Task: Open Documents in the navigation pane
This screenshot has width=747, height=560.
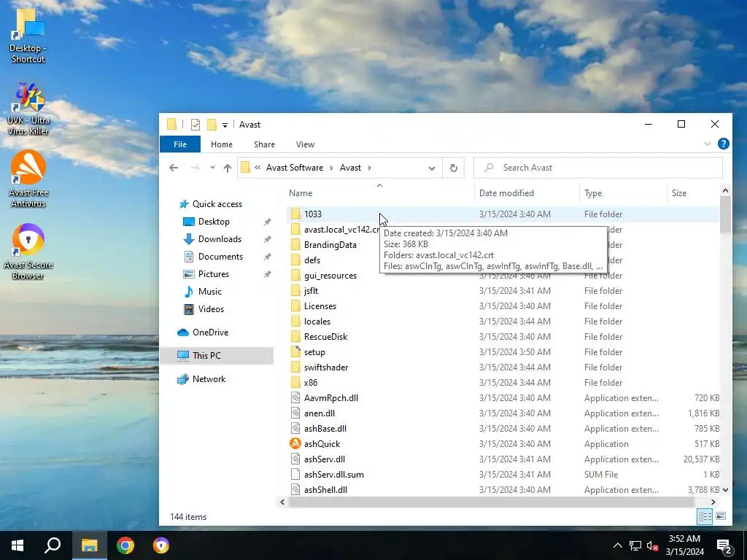Action: click(220, 256)
